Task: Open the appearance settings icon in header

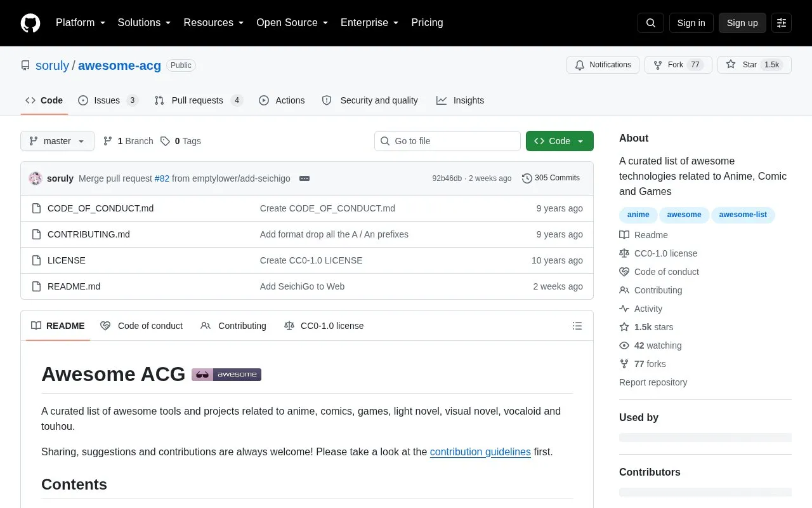Action: (782, 23)
